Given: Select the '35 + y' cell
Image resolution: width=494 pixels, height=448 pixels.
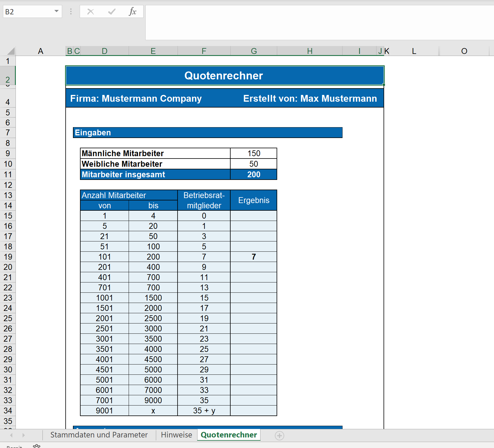Looking at the screenshot, I should click(x=204, y=411).
